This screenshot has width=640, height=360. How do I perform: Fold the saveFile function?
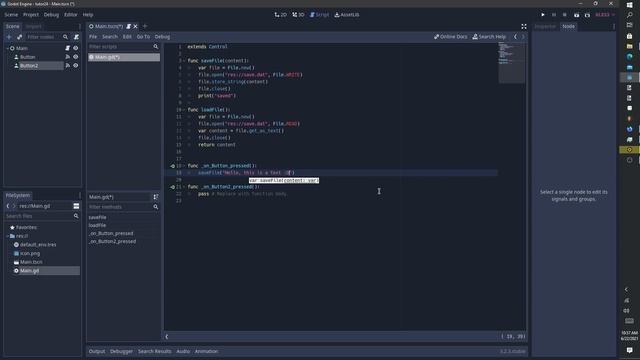pyautogui.click(x=184, y=61)
